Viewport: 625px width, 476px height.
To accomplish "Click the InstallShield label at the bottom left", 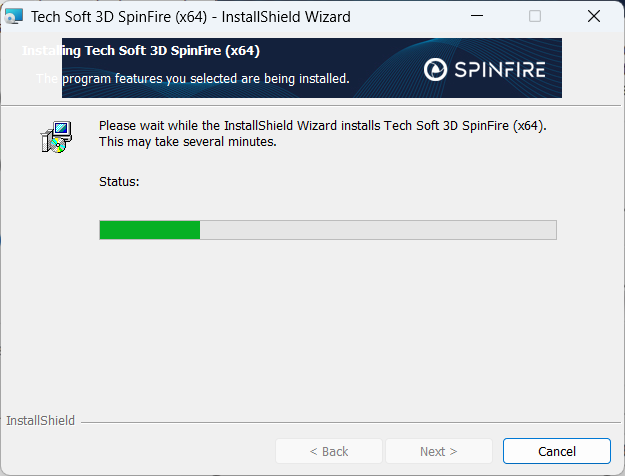I will tap(40, 421).
